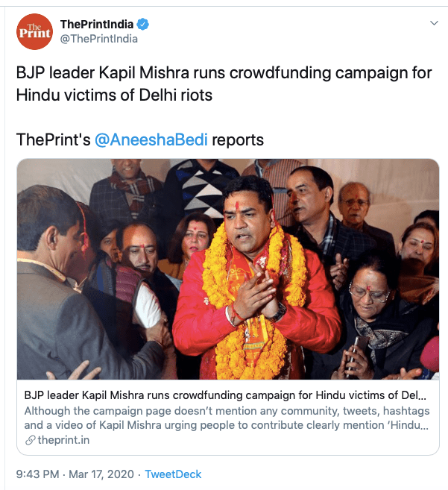Image resolution: width=448 pixels, height=490 pixels.
Task: Click the @ThePrintIndia handle
Action: click(99, 39)
